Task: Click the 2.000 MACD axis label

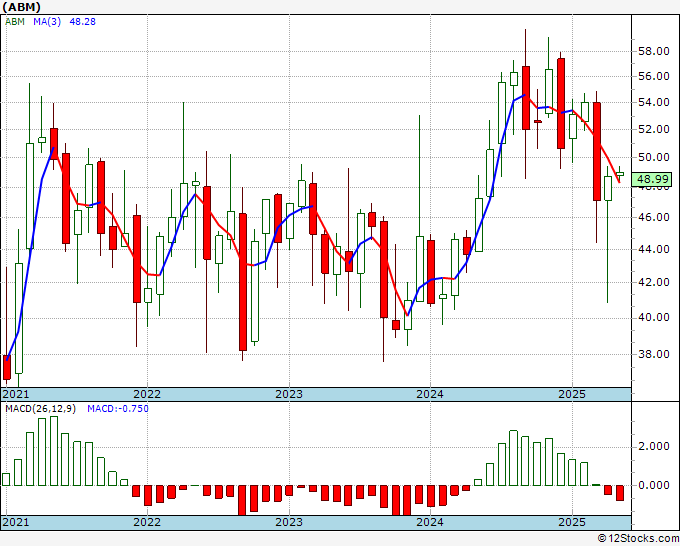Action: 654,447
